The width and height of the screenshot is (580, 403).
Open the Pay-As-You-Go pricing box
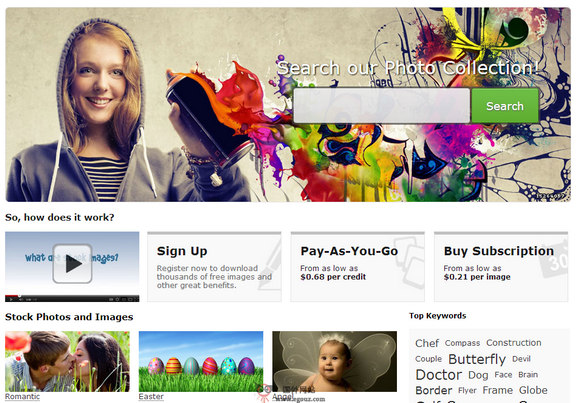[357, 267]
